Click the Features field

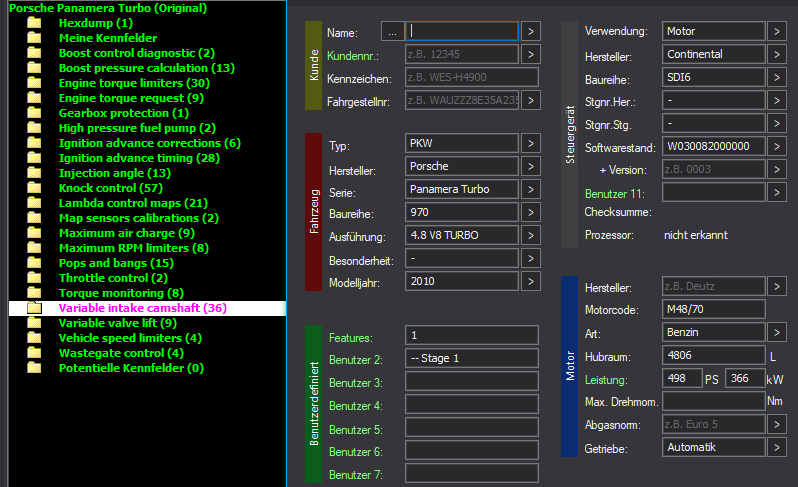472,335
